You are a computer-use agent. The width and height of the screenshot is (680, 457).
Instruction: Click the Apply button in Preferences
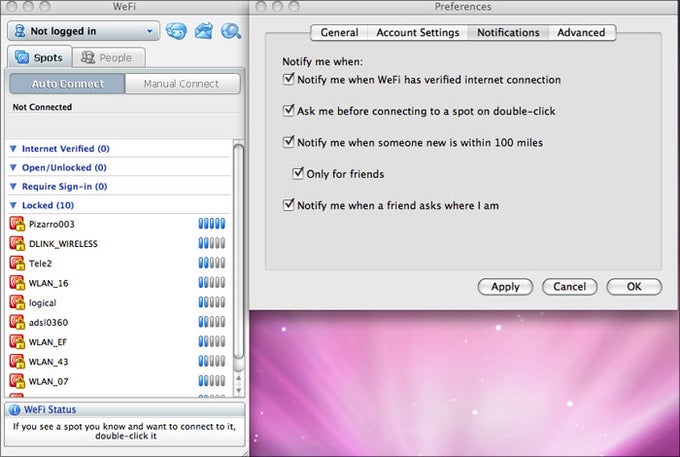pyautogui.click(x=505, y=287)
